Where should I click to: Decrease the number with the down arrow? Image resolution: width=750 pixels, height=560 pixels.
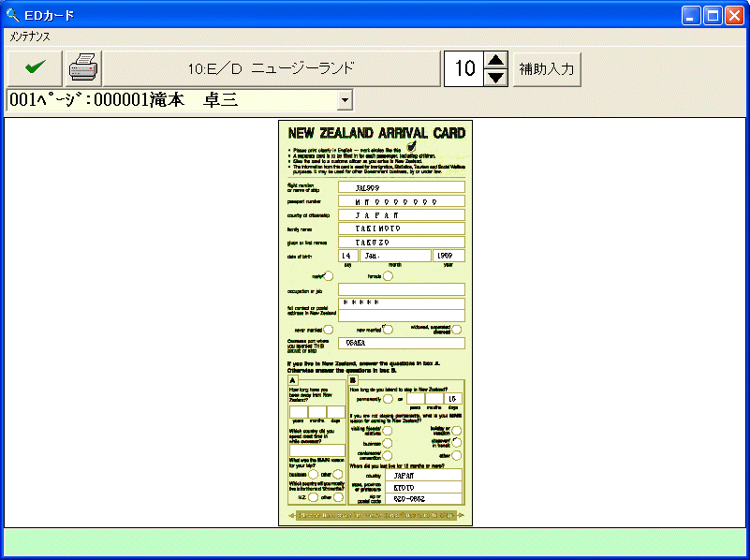point(496,77)
